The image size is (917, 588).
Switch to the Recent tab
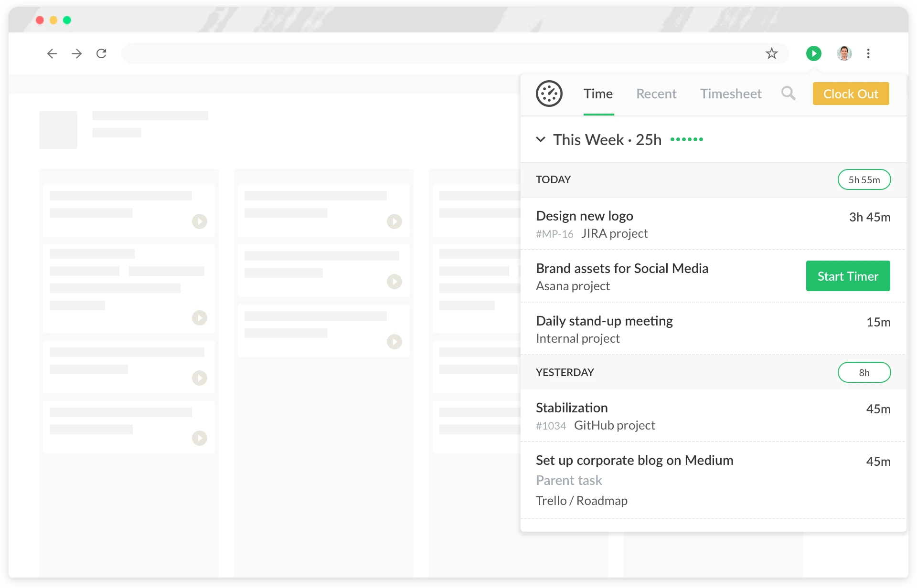click(x=656, y=94)
